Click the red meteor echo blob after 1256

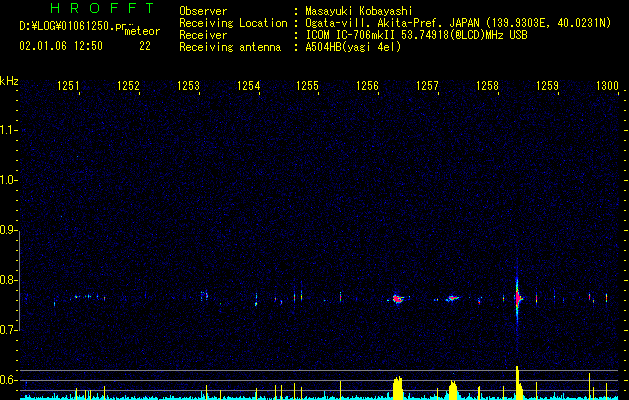[398, 299]
